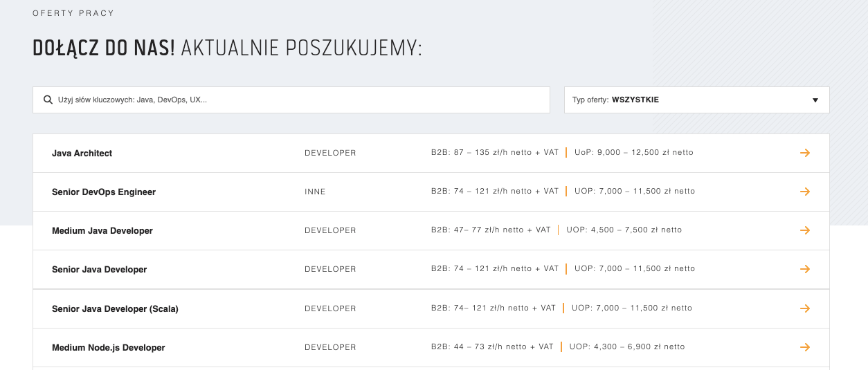This screenshot has height=370, width=868.
Task: Open the Medium Java Developer offer arrow
Action: coord(805,230)
